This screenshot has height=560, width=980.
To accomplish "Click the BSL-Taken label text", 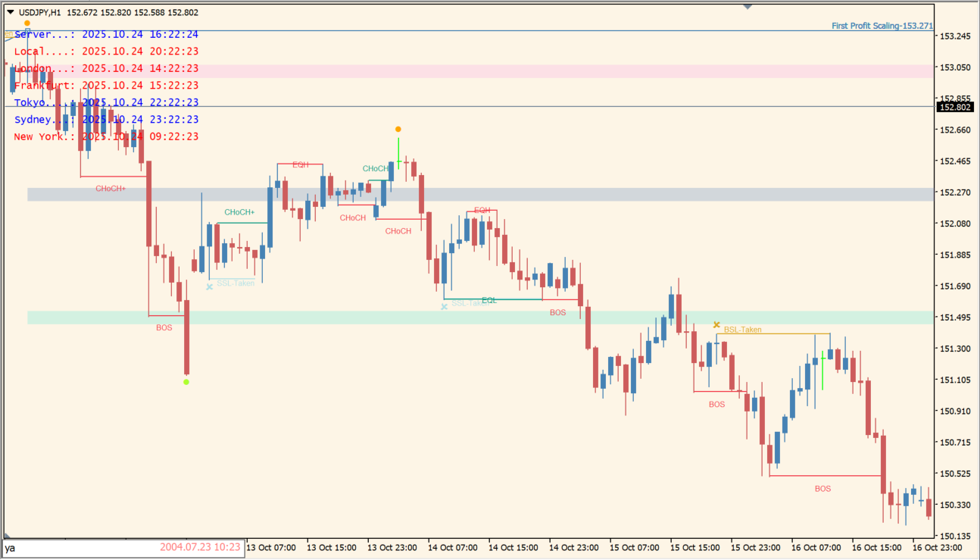I will pyautogui.click(x=742, y=330).
